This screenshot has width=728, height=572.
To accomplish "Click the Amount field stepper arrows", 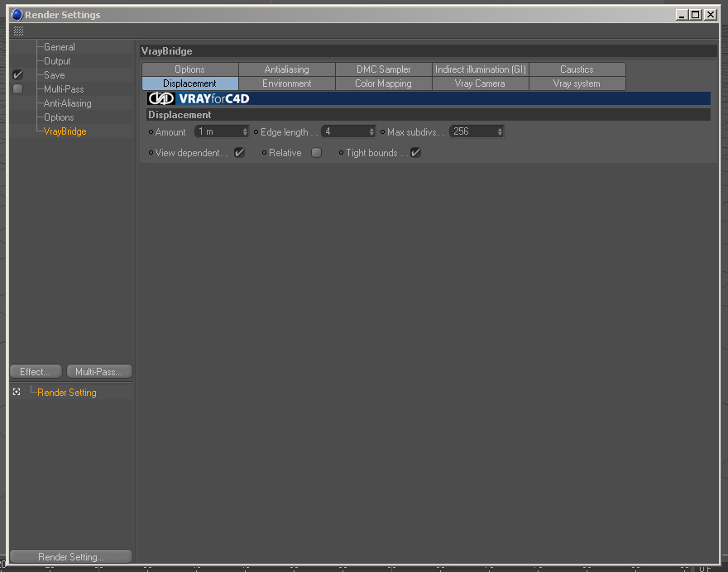I will 245,131.
